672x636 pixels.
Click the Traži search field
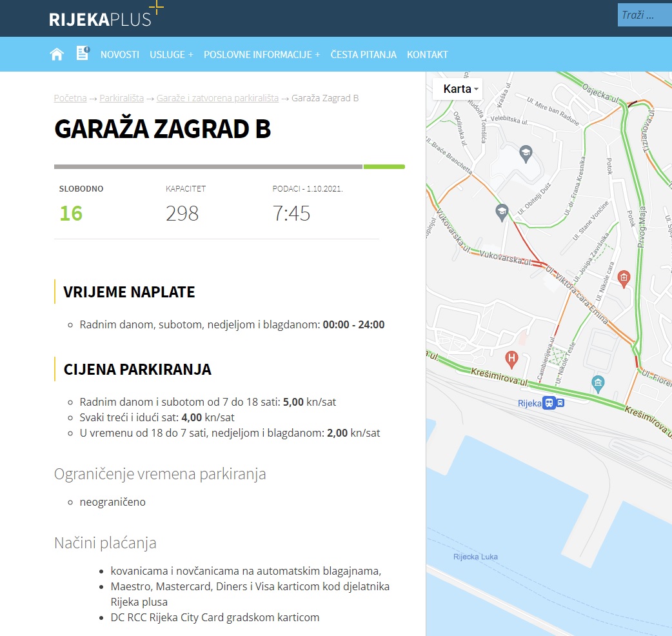[x=644, y=15]
